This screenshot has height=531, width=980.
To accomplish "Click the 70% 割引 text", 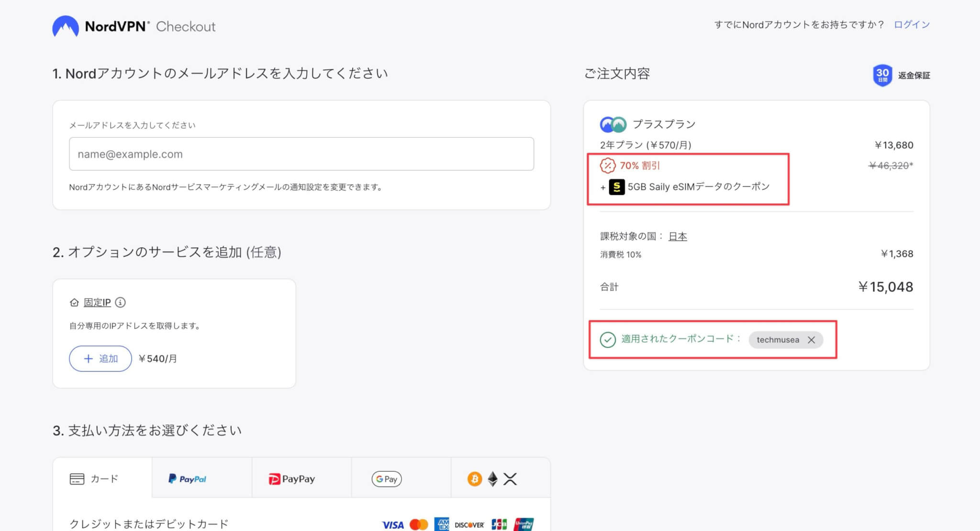I will click(640, 166).
